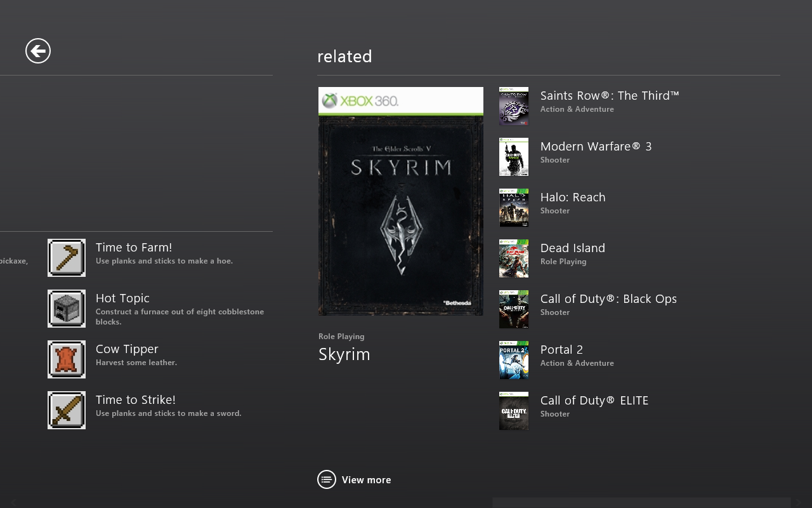This screenshot has width=812, height=508.
Task: Click Shooter genre under Halo: Reach
Action: [555, 211]
